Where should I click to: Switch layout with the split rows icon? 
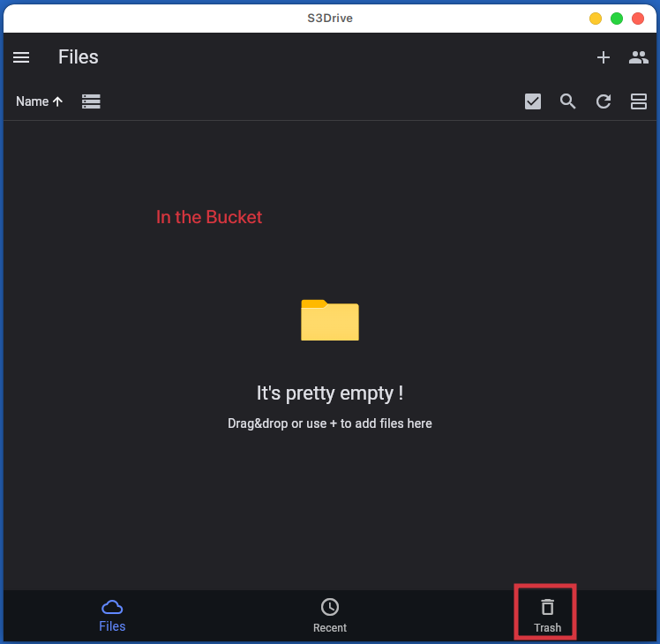click(638, 101)
